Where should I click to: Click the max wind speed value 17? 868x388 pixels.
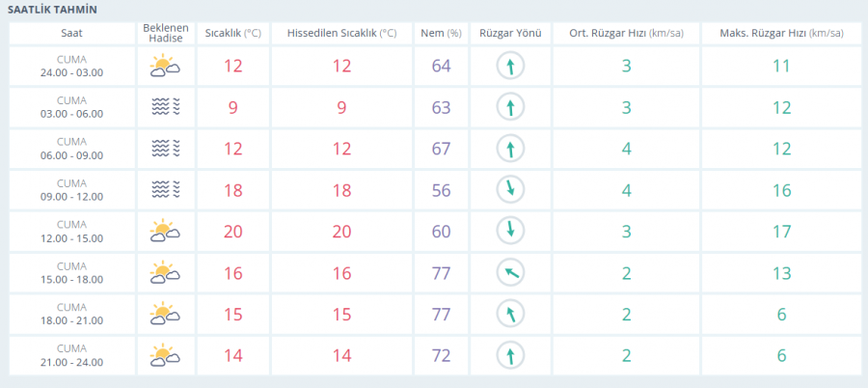[x=780, y=232]
